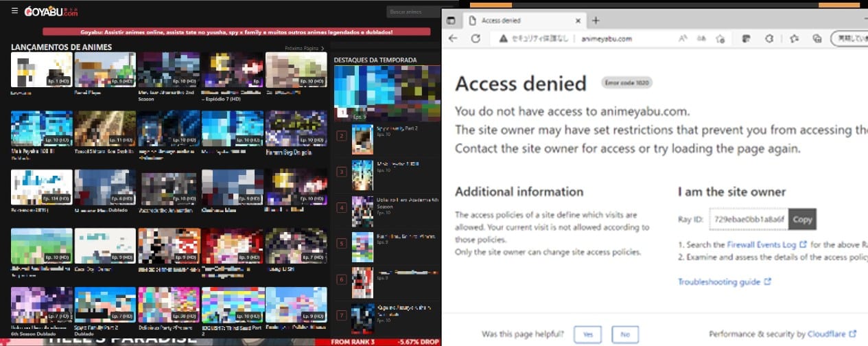Reload the animeyabu.com page
The width and height of the screenshot is (868, 346).
tap(476, 38)
